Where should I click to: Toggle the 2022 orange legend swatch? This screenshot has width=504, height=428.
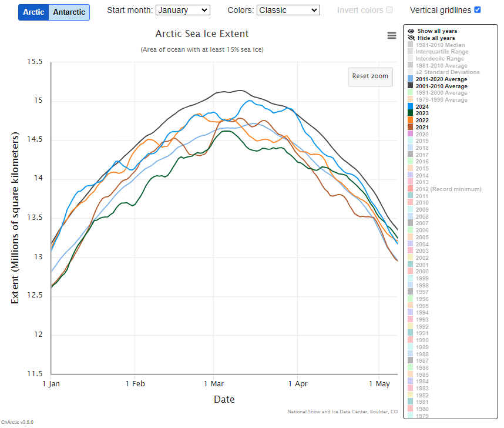tap(410, 121)
